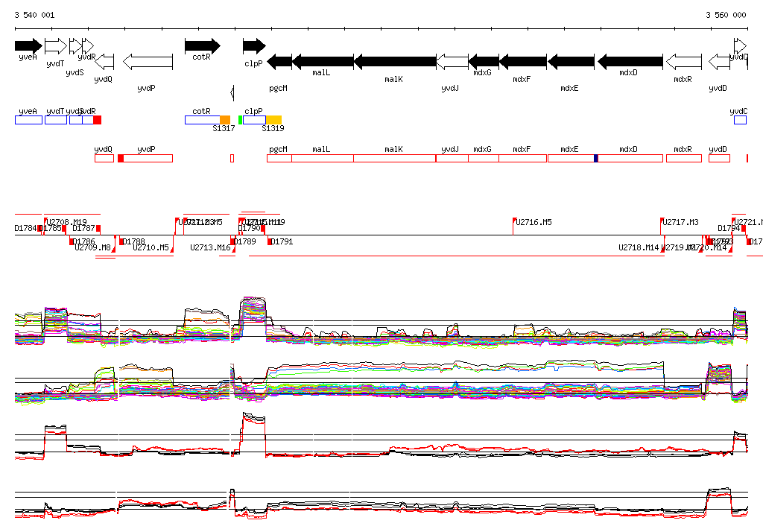
Task: Click the small green segment before clpP box
Action: pos(240,120)
